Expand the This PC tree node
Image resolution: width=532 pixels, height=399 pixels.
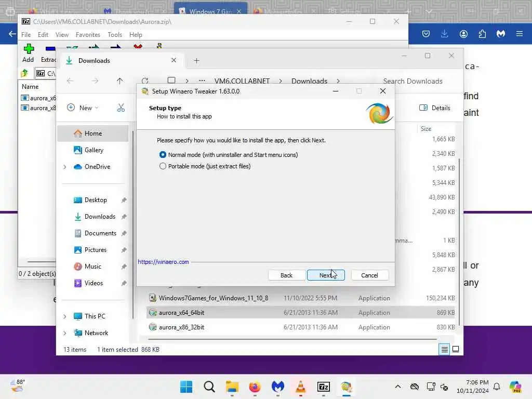[65, 316]
